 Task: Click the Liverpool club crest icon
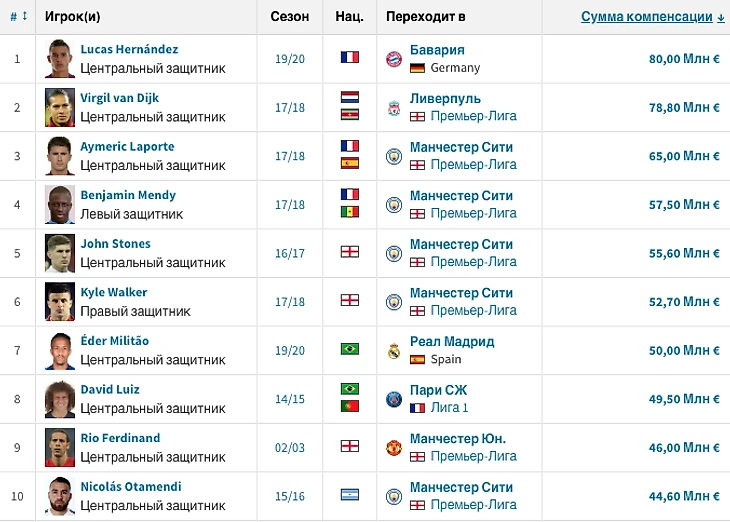[393, 107]
